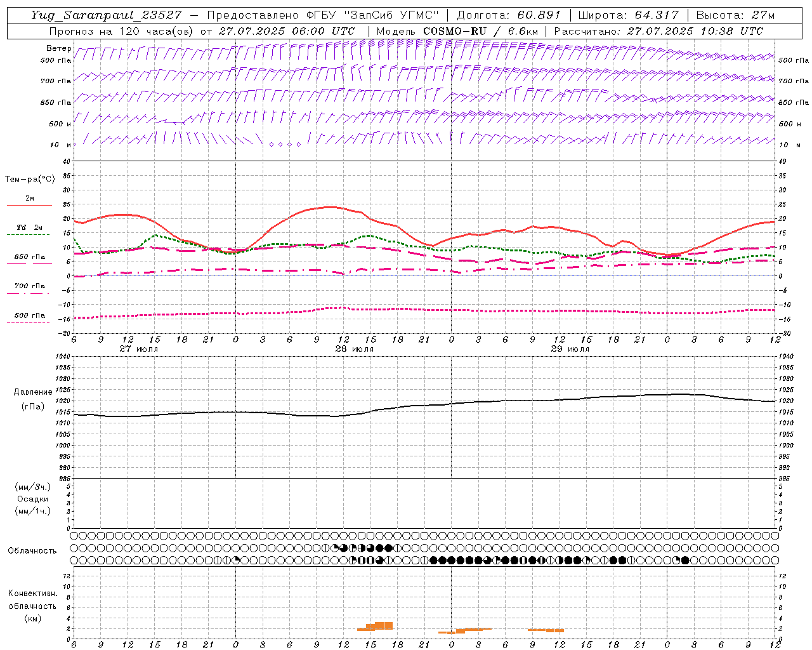Image resolution: width=812 pixels, height=650 pixels.
Task: Select the elevation text Высота: 27м
Action: [735, 15]
